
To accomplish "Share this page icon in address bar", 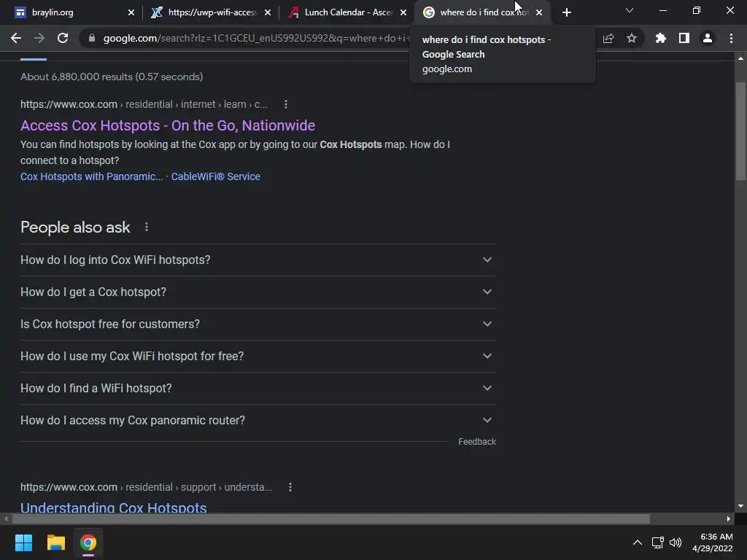I will [608, 38].
